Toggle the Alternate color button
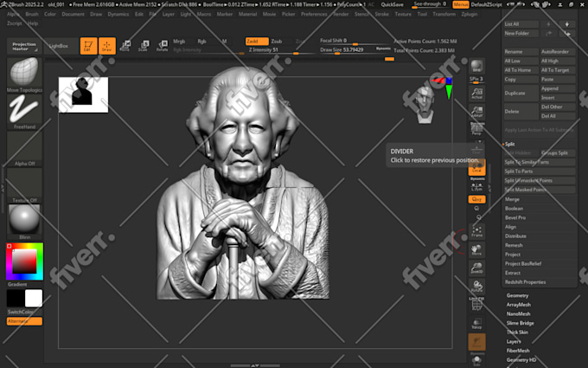Viewport: 588px width, 368px height. (24, 321)
